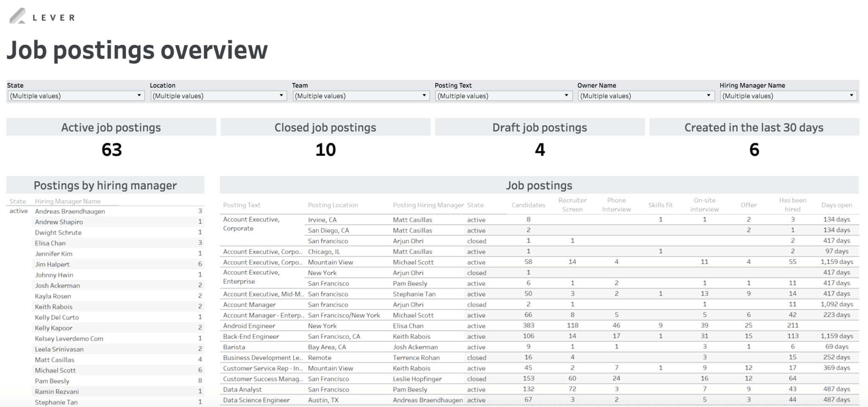
Task: Select Michael Scott in the hiring manager list
Action: 55,370
